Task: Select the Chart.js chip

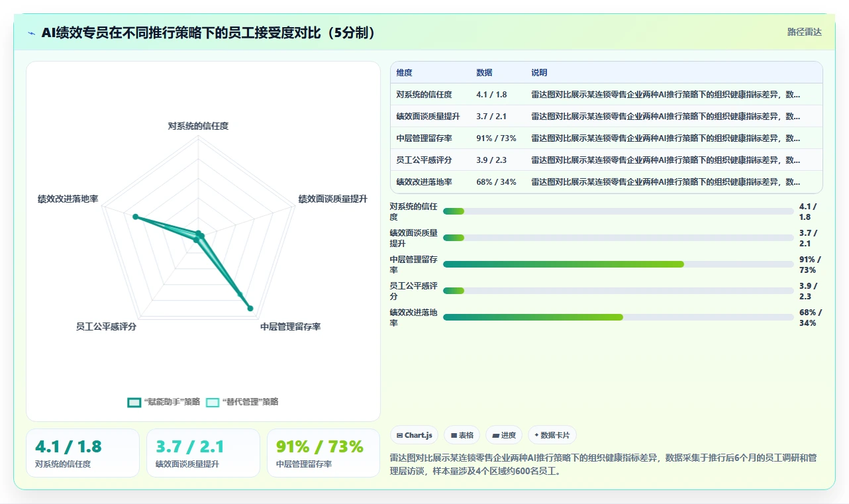Action: [414, 435]
